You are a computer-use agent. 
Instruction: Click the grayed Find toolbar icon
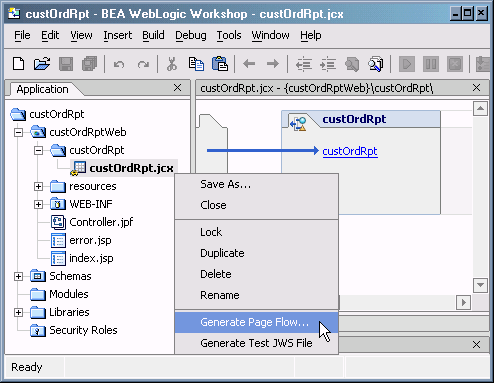pos(352,64)
